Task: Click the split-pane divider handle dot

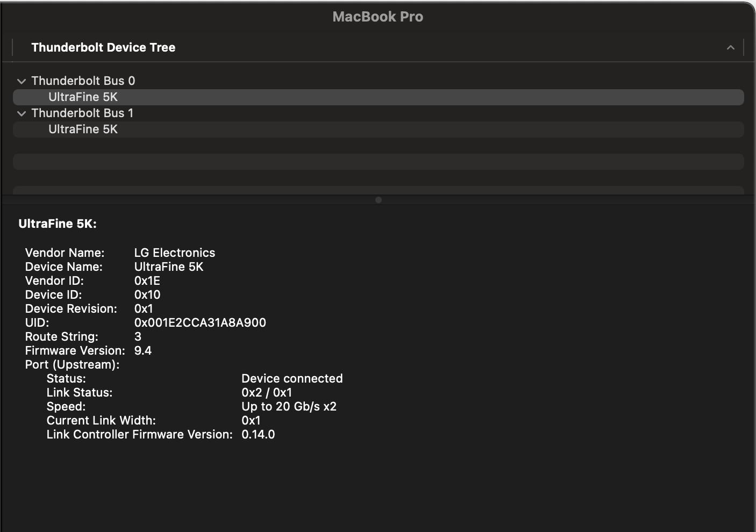Action: pos(378,200)
